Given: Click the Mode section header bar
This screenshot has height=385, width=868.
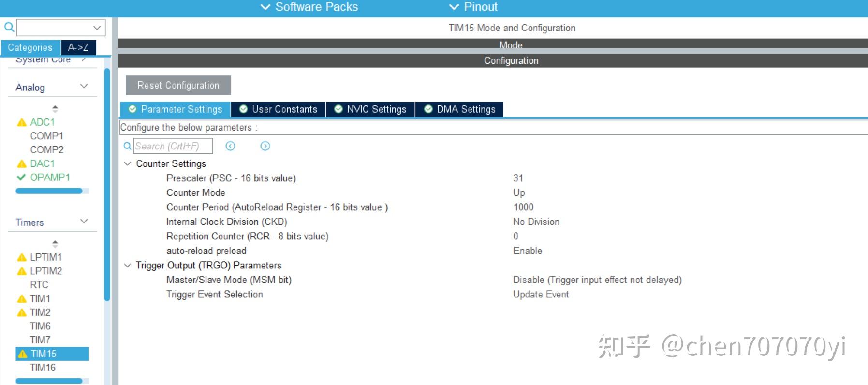Looking at the screenshot, I should pos(492,44).
